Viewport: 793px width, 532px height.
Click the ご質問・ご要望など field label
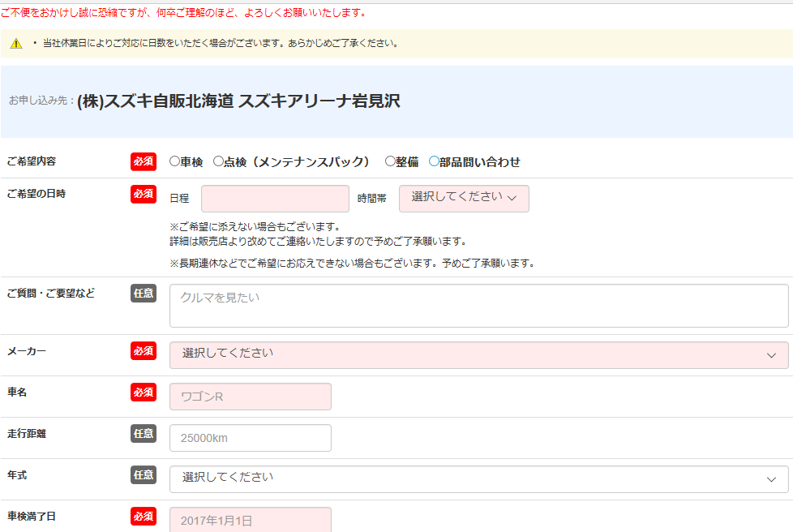click(50, 294)
